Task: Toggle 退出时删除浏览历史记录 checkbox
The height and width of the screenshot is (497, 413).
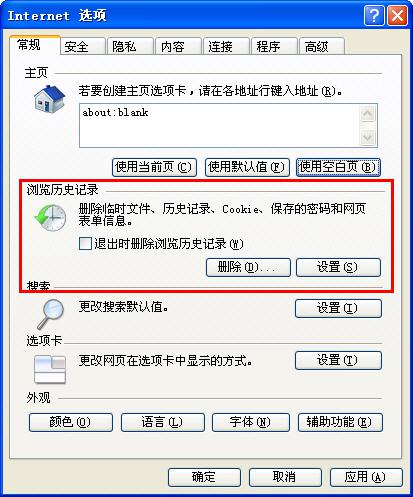Action: coord(85,243)
